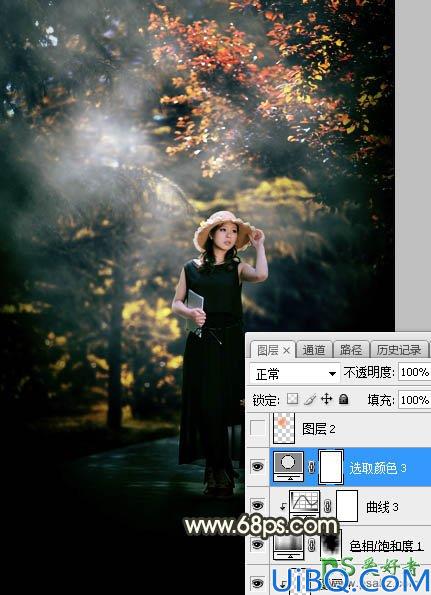Click the 填充 fill value field
The height and width of the screenshot is (595, 431).
coord(414,400)
